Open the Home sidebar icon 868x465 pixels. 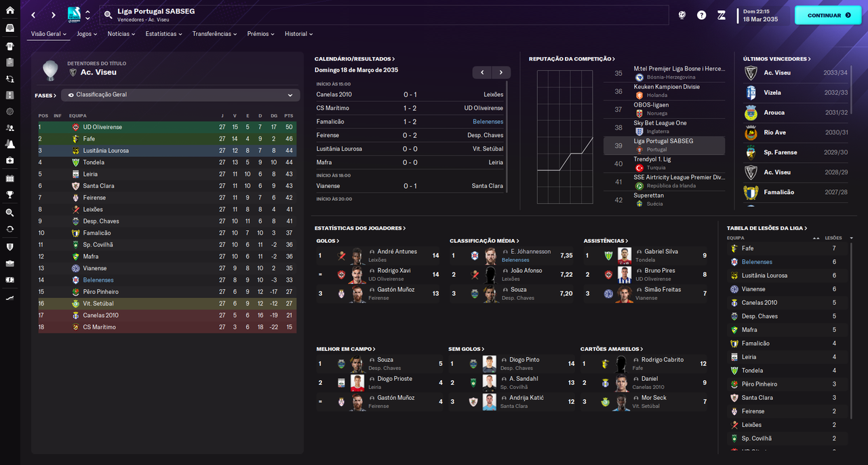[x=9, y=11]
